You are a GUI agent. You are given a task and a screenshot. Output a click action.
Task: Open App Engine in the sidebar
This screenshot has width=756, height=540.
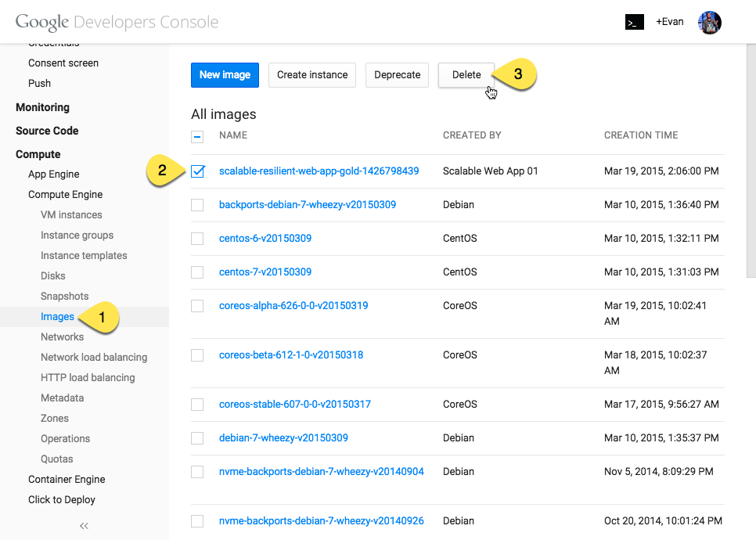53,175
